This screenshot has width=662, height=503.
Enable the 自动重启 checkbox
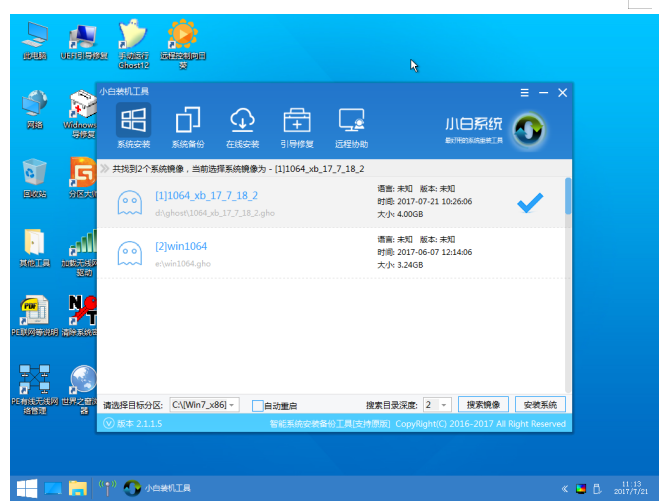point(257,406)
